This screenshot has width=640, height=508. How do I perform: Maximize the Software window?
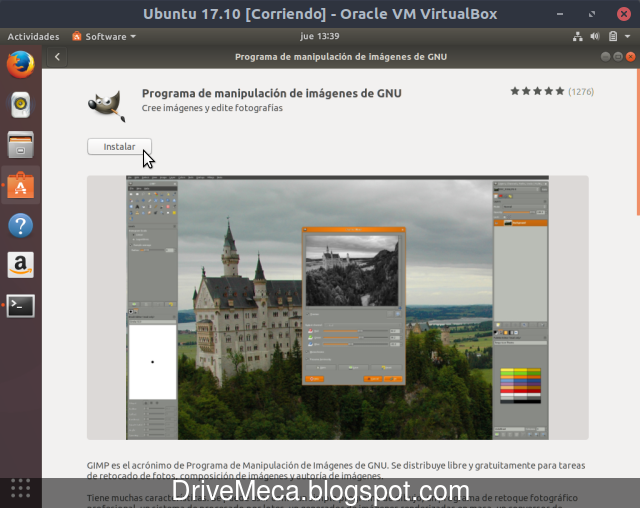pos(618,57)
